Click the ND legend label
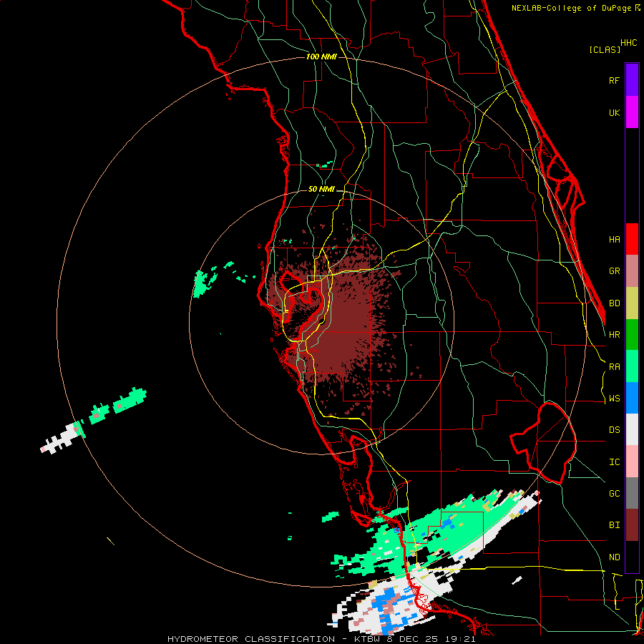This screenshot has height=644, width=644. point(614,557)
